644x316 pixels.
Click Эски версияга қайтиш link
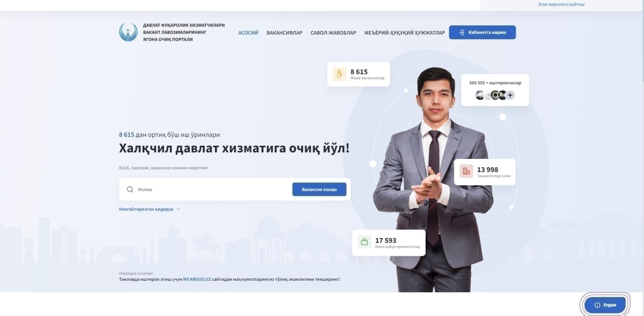(561, 4)
